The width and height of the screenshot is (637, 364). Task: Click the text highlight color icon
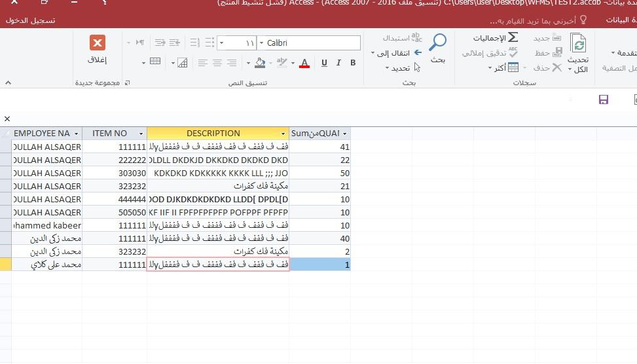tap(282, 62)
